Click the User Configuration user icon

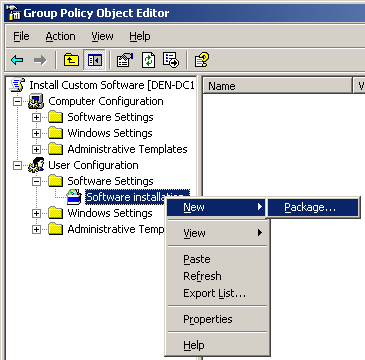[36, 165]
